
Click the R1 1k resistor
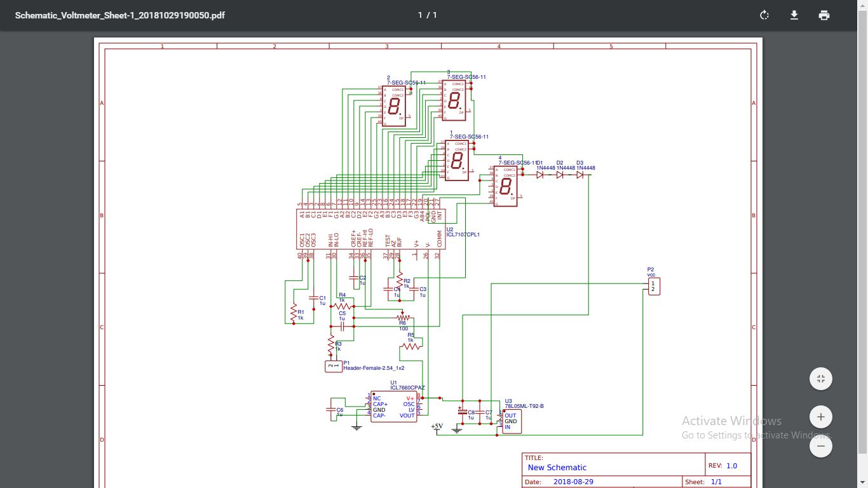(x=294, y=313)
